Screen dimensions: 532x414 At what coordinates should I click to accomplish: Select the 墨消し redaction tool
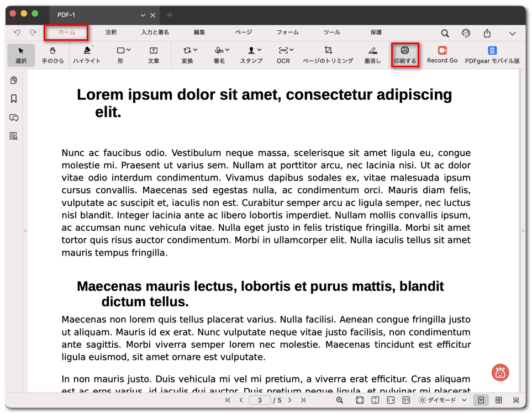click(372, 55)
